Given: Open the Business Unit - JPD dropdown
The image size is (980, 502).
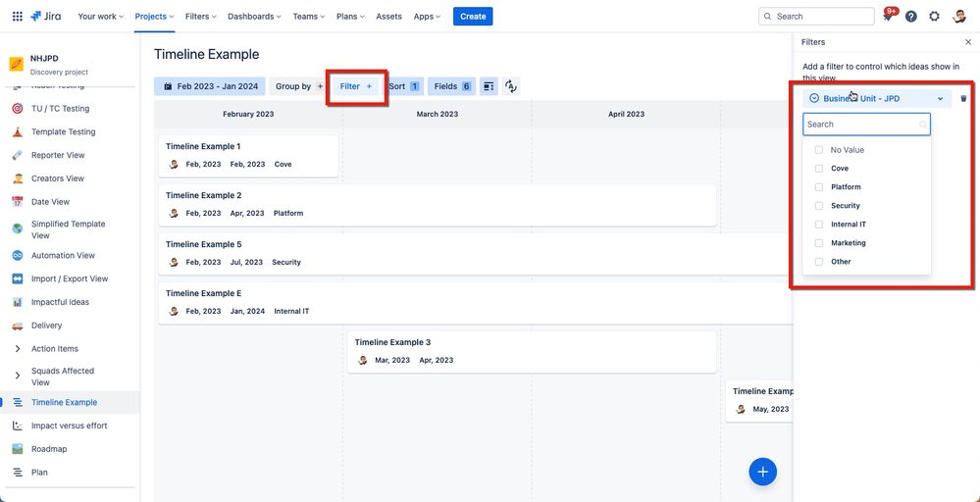Looking at the screenshot, I should tap(877, 99).
